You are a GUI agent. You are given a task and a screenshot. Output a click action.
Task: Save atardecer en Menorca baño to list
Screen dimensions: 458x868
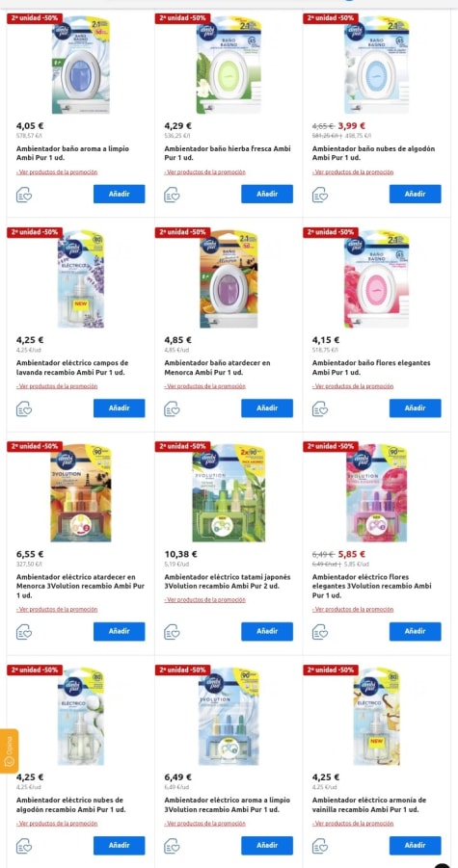click(172, 408)
